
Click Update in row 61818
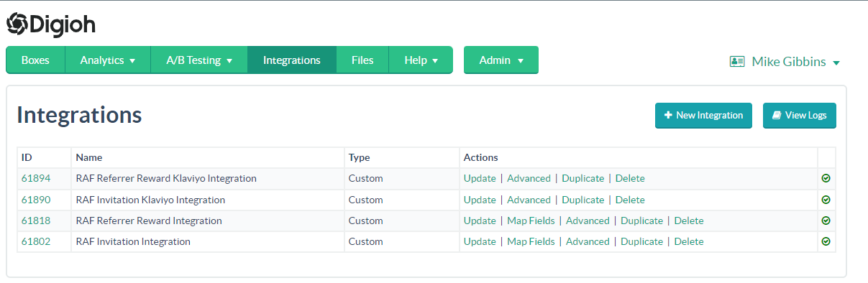480,221
